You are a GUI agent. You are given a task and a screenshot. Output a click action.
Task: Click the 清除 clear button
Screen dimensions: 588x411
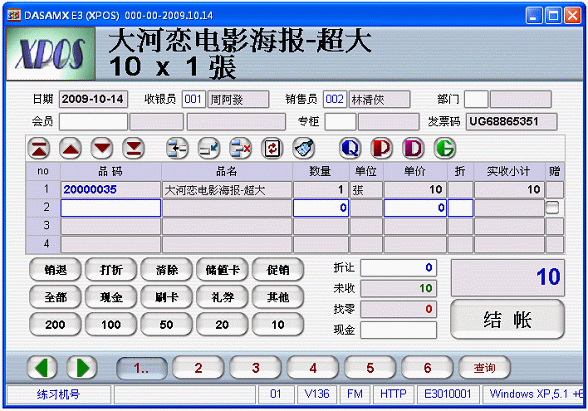click(x=166, y=270)
